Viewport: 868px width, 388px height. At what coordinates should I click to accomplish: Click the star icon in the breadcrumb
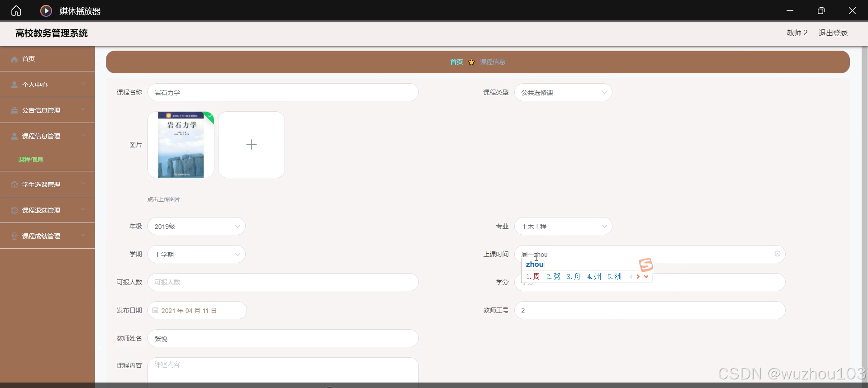click(471, 62)
